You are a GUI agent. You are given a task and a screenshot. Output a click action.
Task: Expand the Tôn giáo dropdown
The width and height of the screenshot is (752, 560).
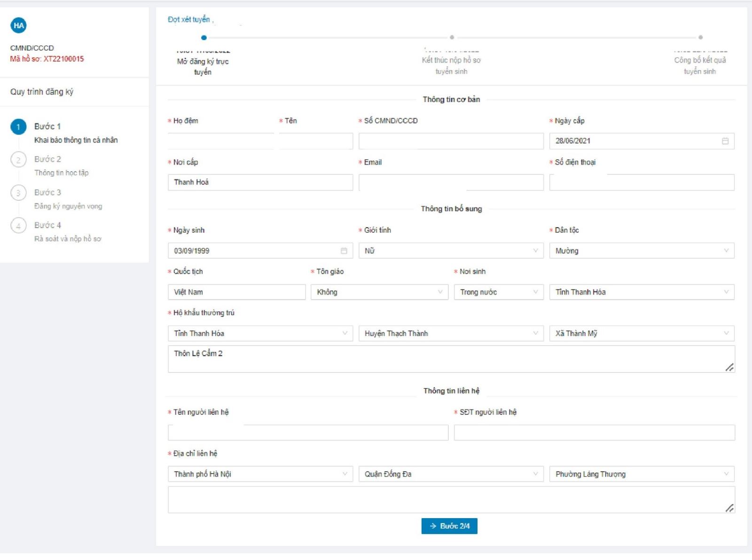click(379, 292)
